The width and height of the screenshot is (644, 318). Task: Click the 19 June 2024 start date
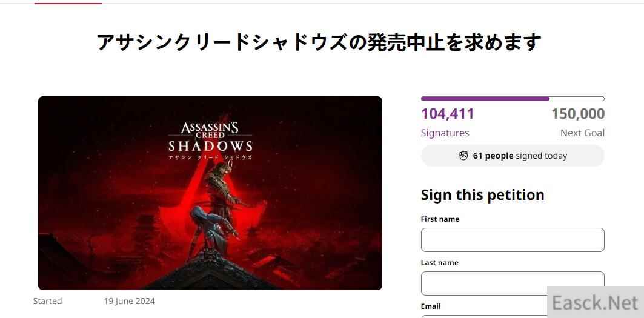[129, 301]
